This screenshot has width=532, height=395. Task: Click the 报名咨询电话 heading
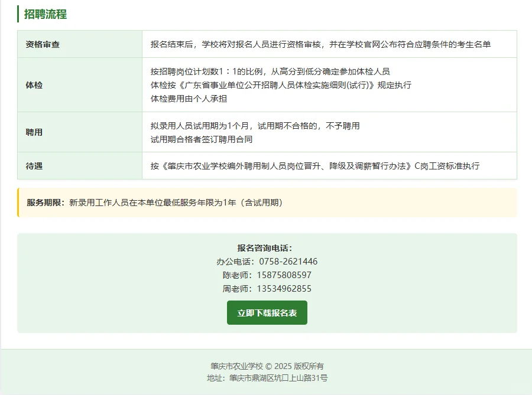pos(267,248)
